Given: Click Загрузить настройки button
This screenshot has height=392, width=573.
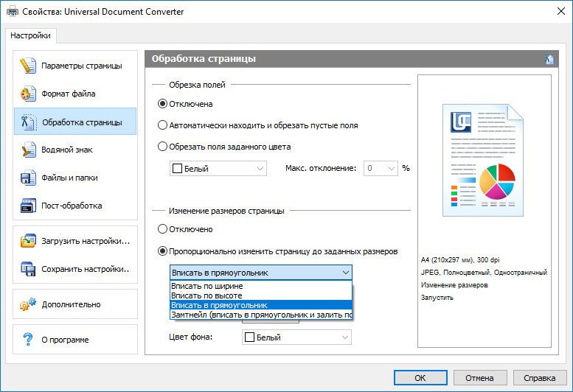Looking at the screenshot, I should [x=75, y=241].
